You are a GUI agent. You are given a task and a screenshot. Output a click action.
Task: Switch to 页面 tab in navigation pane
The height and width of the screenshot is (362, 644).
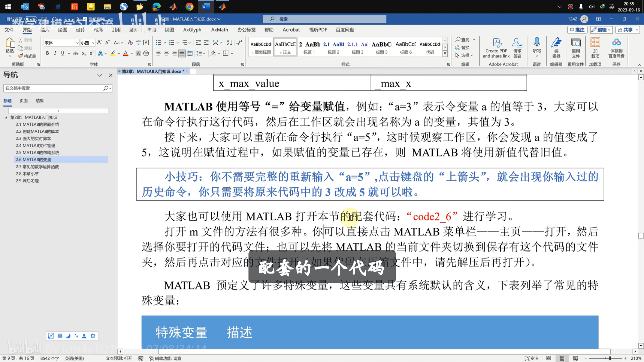(24, 101)
